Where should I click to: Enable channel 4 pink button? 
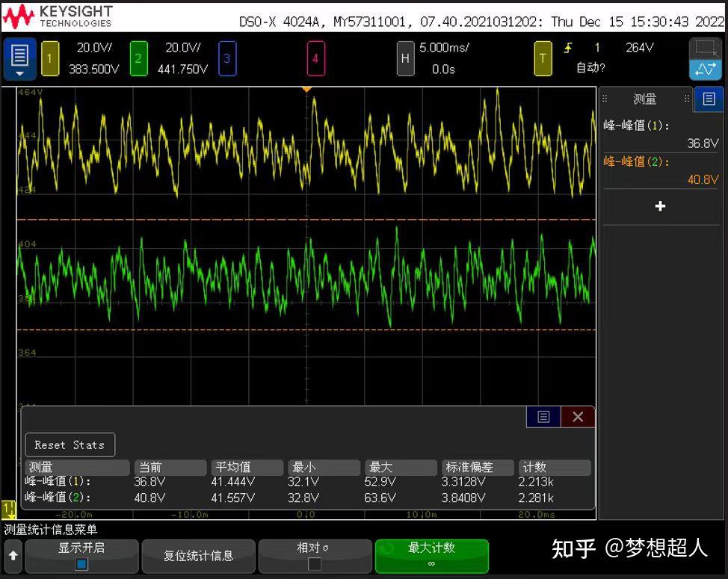(x=315, y=58)
